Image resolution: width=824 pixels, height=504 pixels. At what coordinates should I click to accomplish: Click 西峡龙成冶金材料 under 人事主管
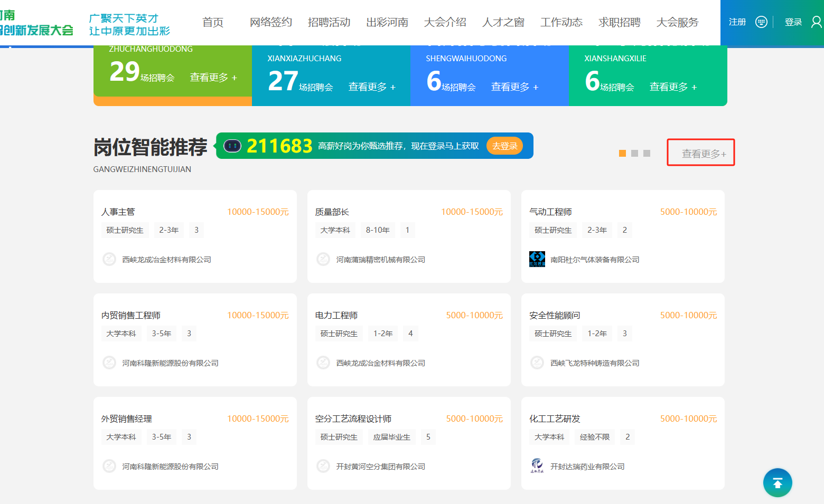coord(167,260)
